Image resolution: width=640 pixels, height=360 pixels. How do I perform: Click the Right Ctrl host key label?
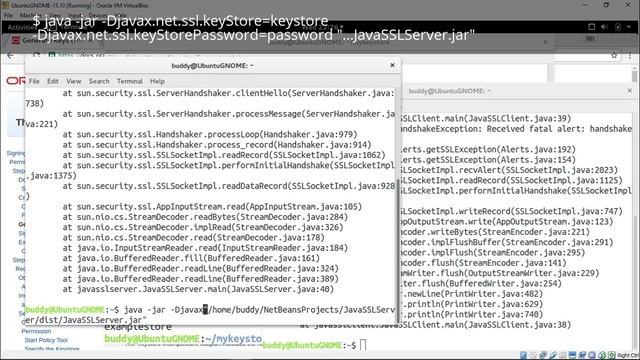click(629, 356)
